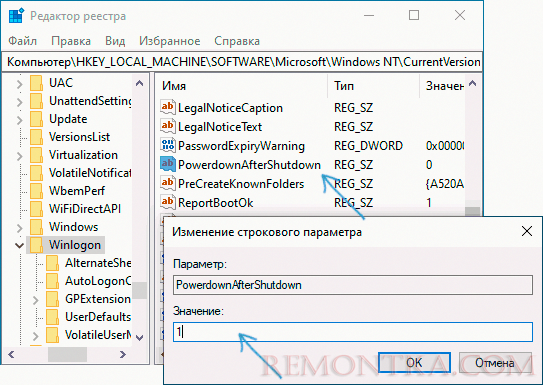Collapse the Winlogon tree node
543x385 pixels.
pos(19,245)
